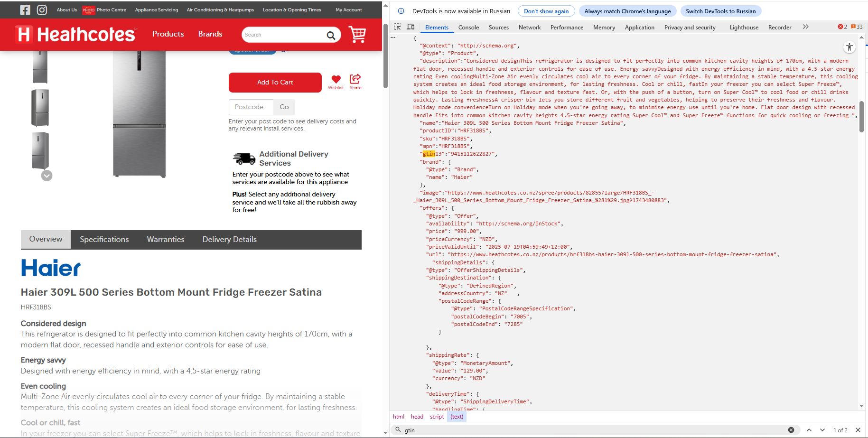The image size is (868, 438).
Task: Click the Haier brand logo
Action: pos(51,268)
